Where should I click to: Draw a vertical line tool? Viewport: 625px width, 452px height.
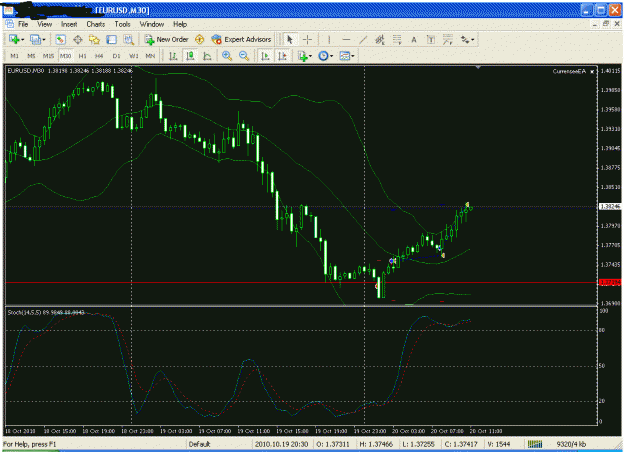[329, 39]
